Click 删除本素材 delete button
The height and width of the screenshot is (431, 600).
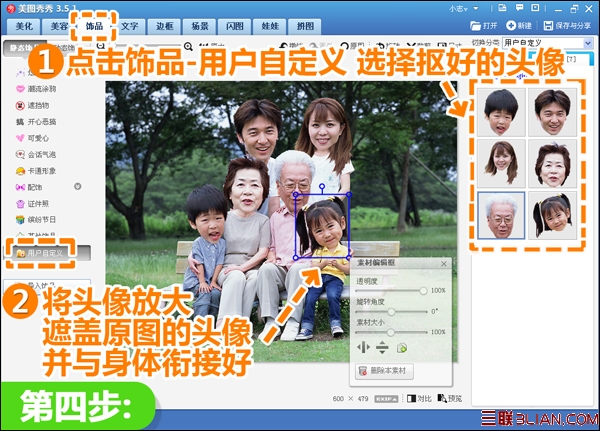(x=384, y=371)
